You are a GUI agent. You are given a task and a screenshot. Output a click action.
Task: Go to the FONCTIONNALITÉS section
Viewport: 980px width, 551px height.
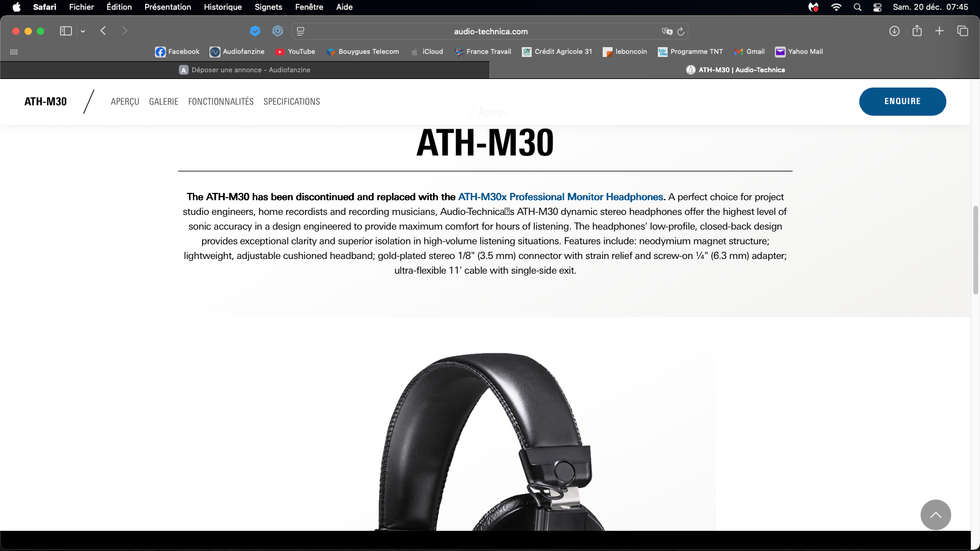coord(221,102)
